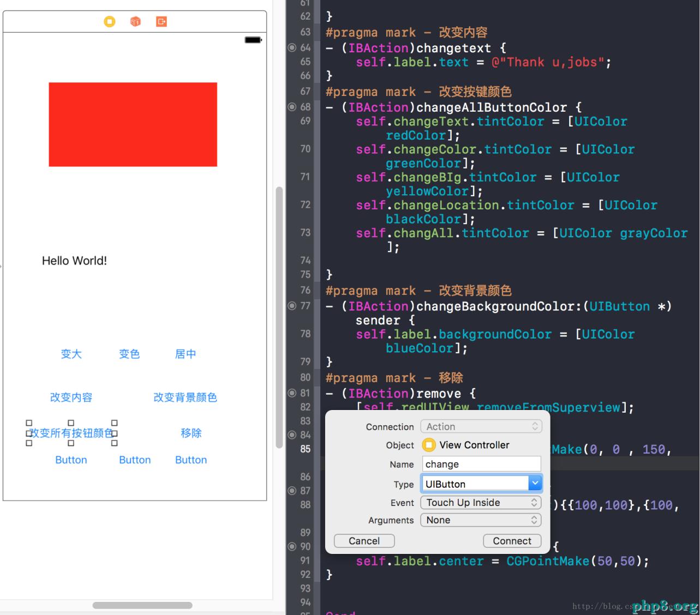Open the Connection dropdown showing Action
700x615 pixels.
click(481, 426)
